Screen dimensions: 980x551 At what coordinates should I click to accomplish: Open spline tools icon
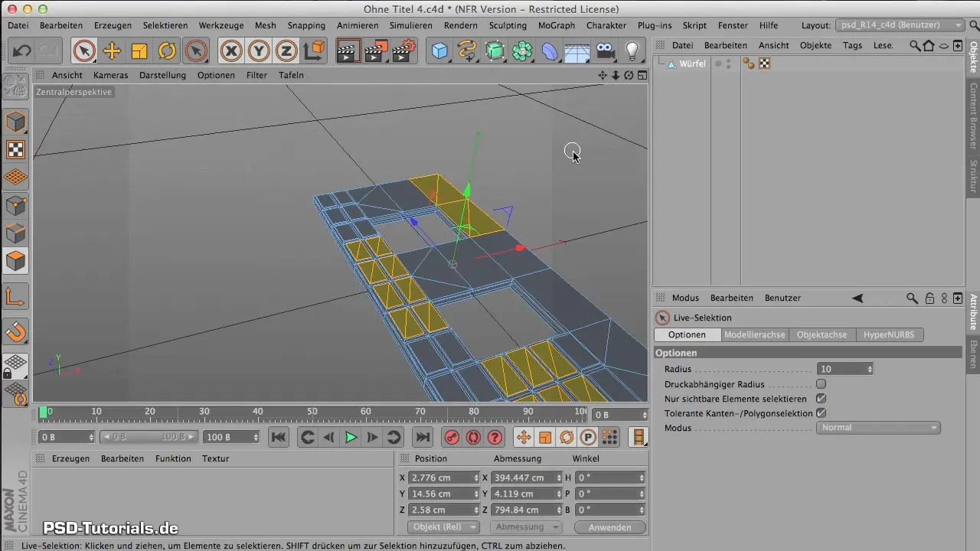coord(467,51)
